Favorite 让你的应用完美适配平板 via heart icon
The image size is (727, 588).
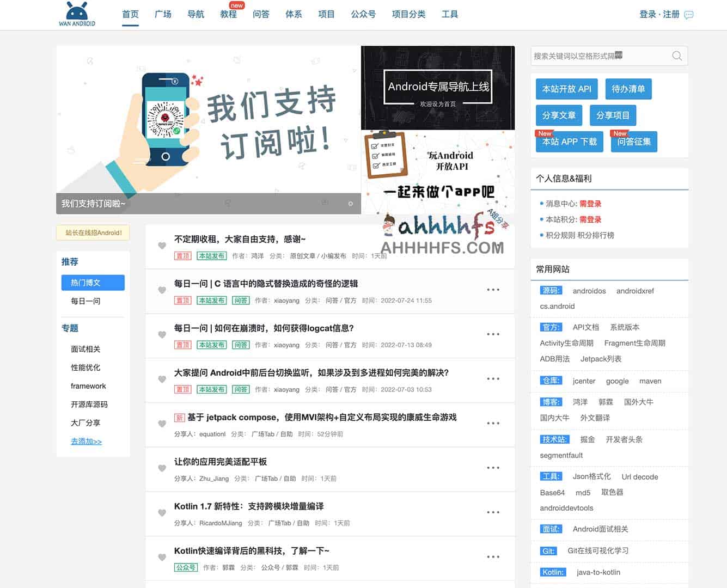coord(162,468)
